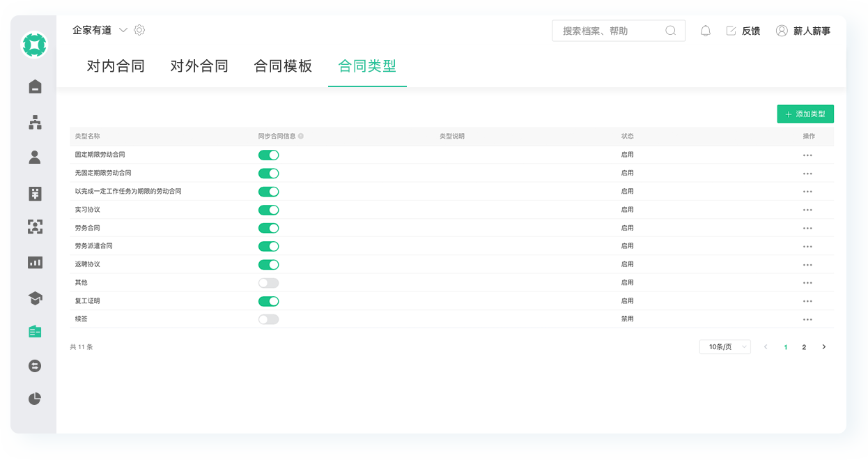Switch to the 对外合同 tab
Screen dimensions: 868x460
coord(199,65)
